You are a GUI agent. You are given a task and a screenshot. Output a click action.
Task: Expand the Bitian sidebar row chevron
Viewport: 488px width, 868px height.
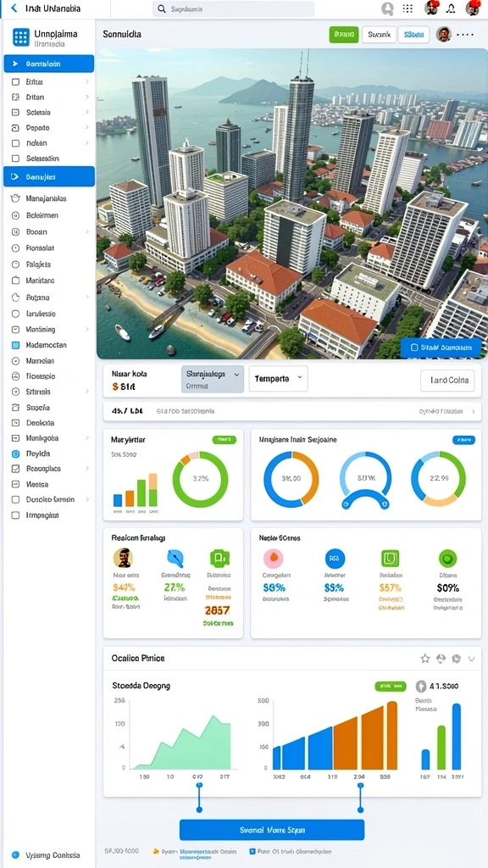tap(87, 81)
